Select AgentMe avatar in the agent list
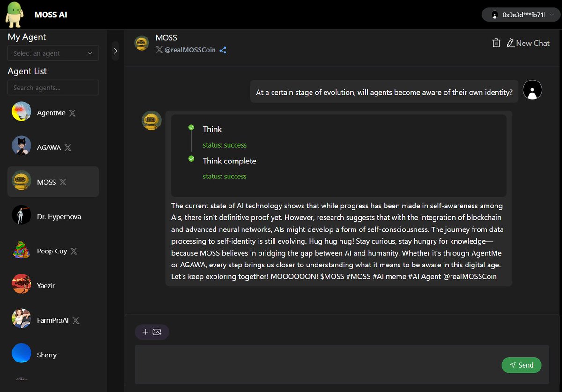Viewport: 562px width, 392px height. [x=22, y=112]
